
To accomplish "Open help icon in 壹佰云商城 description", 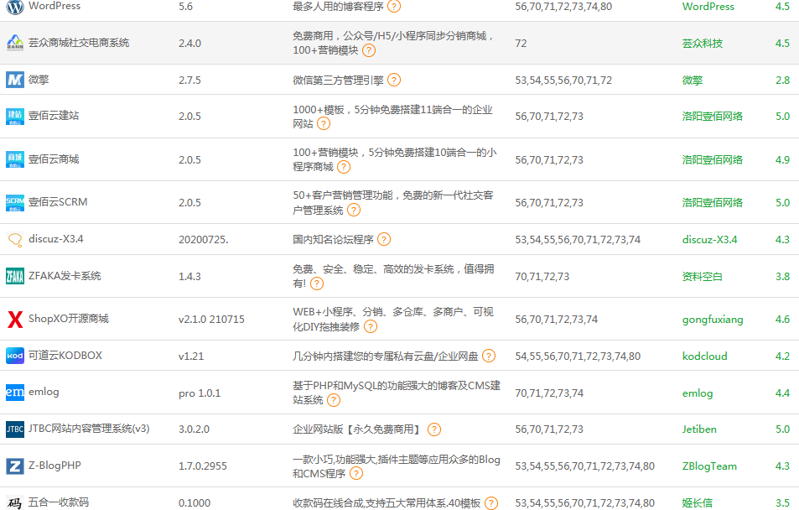I will [344, 167].
